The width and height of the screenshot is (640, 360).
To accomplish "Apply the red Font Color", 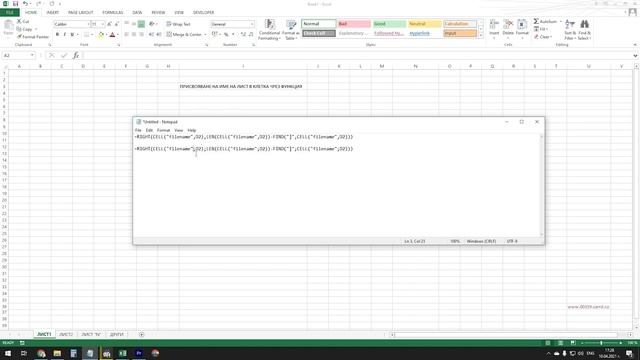I will point(113,35).
